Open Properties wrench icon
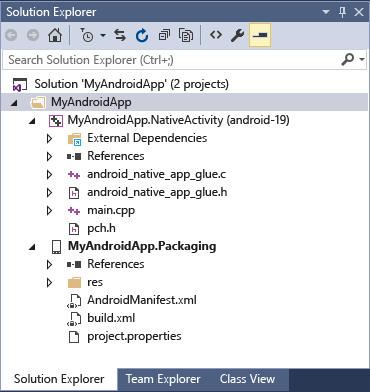Viewport: 370px width, 392px height. 238,35
